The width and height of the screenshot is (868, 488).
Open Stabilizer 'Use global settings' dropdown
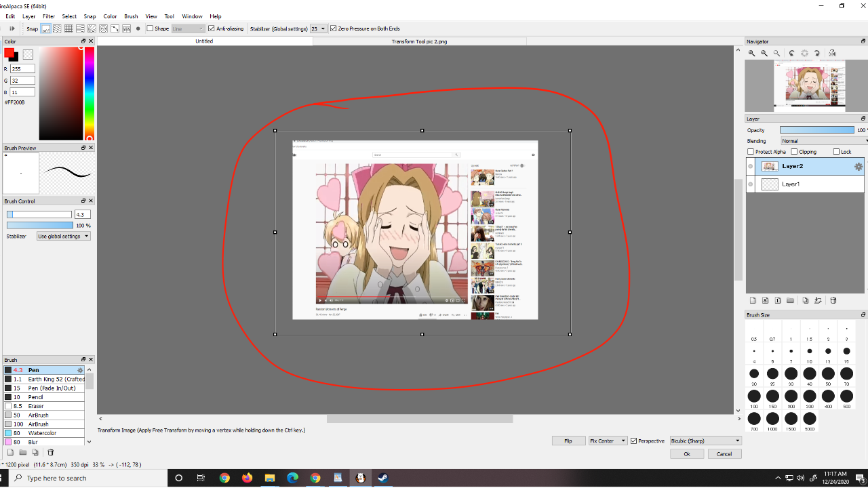[x=64, y=236]
